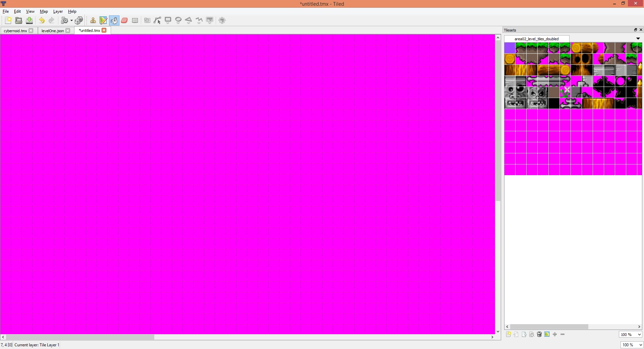Open the tileset list dropdown arrow
Screen dimensions: 644x349
pyautogui.click(x=638, y=39)
